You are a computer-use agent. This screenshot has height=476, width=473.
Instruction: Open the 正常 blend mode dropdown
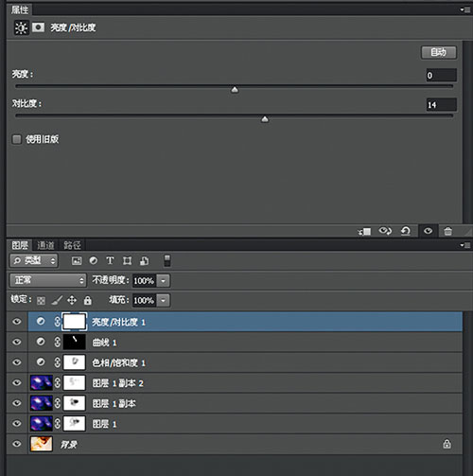pyautogui.click(x=47, y=280)
